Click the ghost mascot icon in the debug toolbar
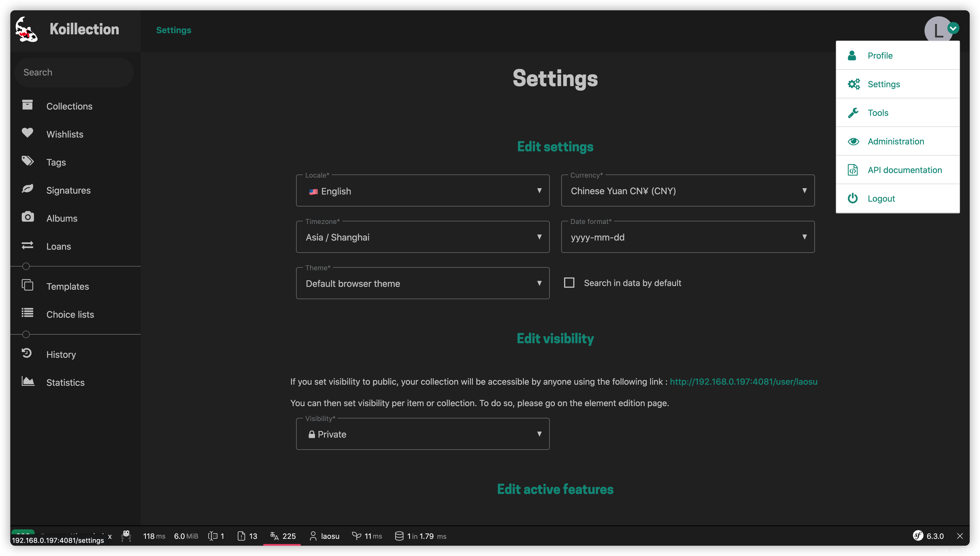The image size is (980, 556). tap(126, 536)
